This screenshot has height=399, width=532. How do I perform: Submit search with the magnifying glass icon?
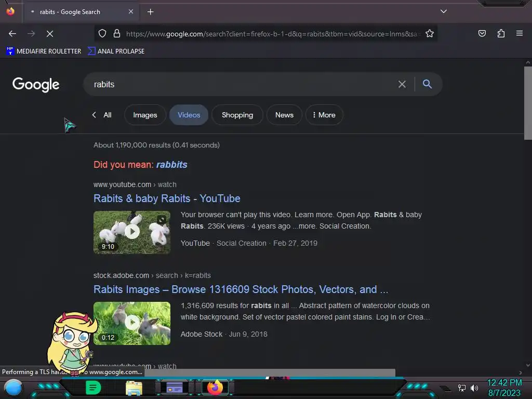427,84
